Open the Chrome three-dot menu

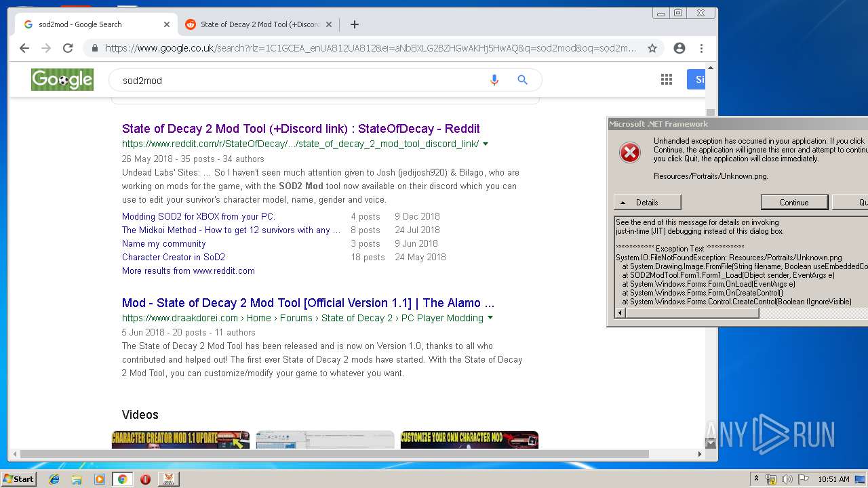click(701, 48)
